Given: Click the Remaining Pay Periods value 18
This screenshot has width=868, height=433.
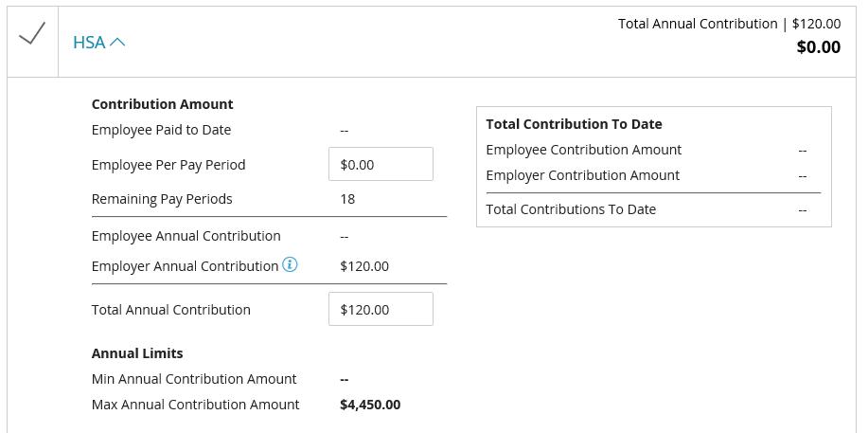Looking at the screenshot, I should click(x=347, y=199).
